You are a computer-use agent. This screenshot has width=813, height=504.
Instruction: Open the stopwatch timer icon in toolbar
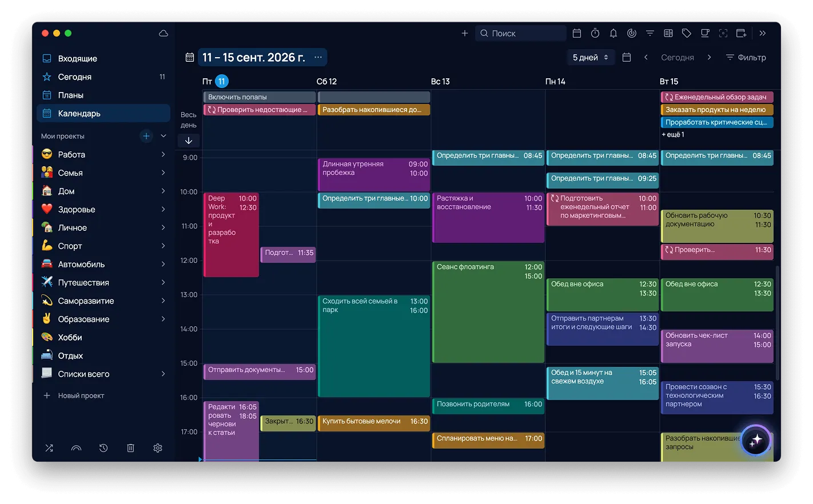point(595,33)
